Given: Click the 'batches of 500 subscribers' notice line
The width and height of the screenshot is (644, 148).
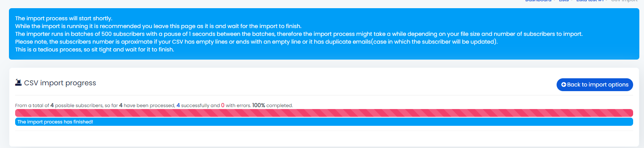Looking at the screenshot, I should [299, 34].
